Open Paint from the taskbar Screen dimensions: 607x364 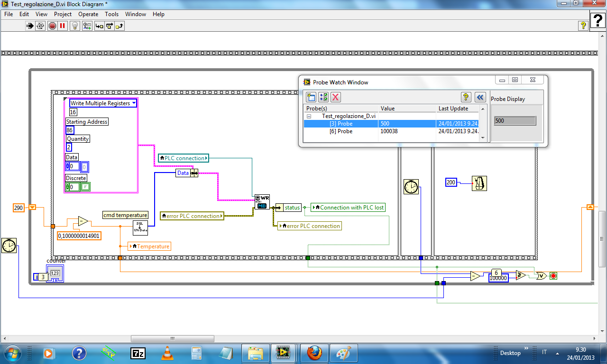[x=343, y=353]
